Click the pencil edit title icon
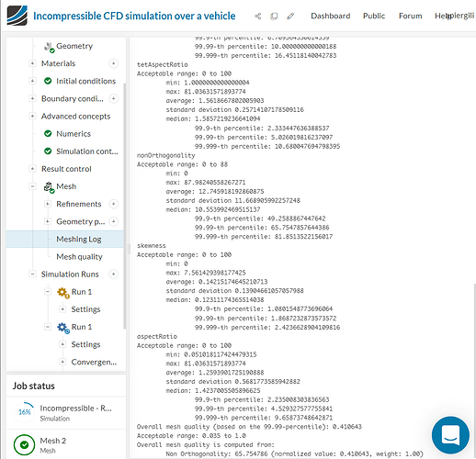The width and height of the screenshot is (476, 459). (x=290, y=16)
